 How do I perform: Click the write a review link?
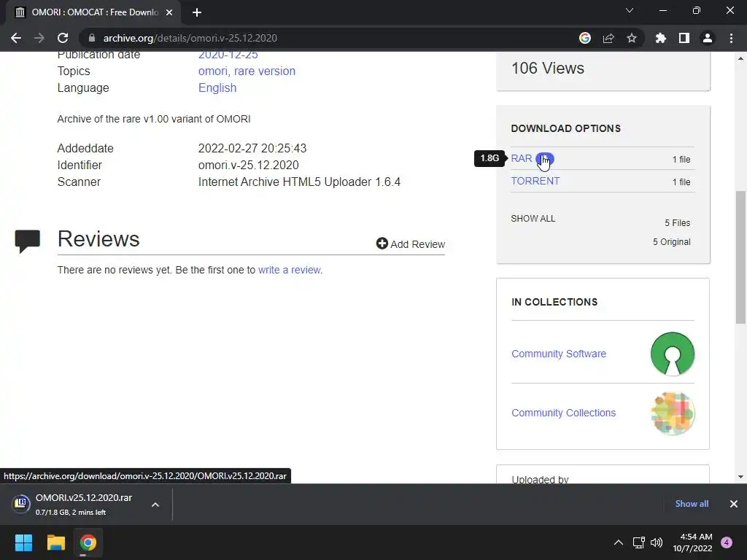[290, 270]
